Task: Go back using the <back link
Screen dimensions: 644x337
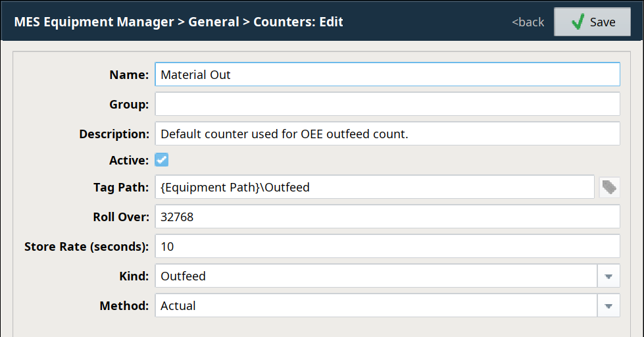Action: pos(528,22)
